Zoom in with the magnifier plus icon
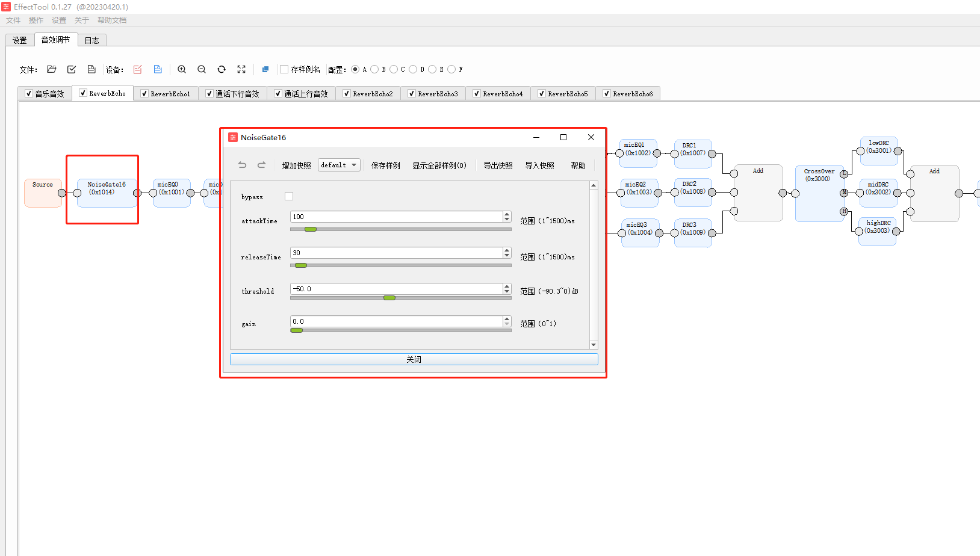 (182, 69)
